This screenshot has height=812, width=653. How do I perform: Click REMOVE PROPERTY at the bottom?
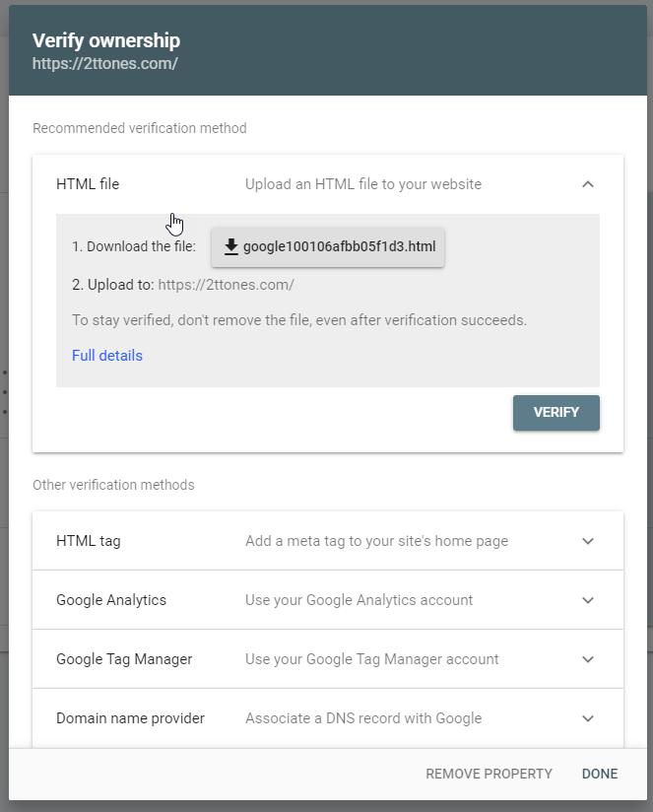pyautogui.click(x=489, y=774)
